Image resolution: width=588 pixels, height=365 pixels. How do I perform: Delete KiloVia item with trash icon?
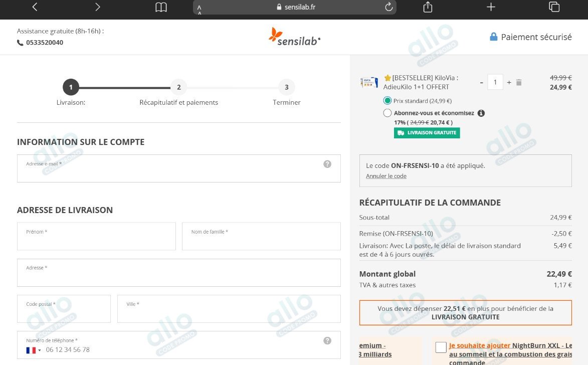519,83
